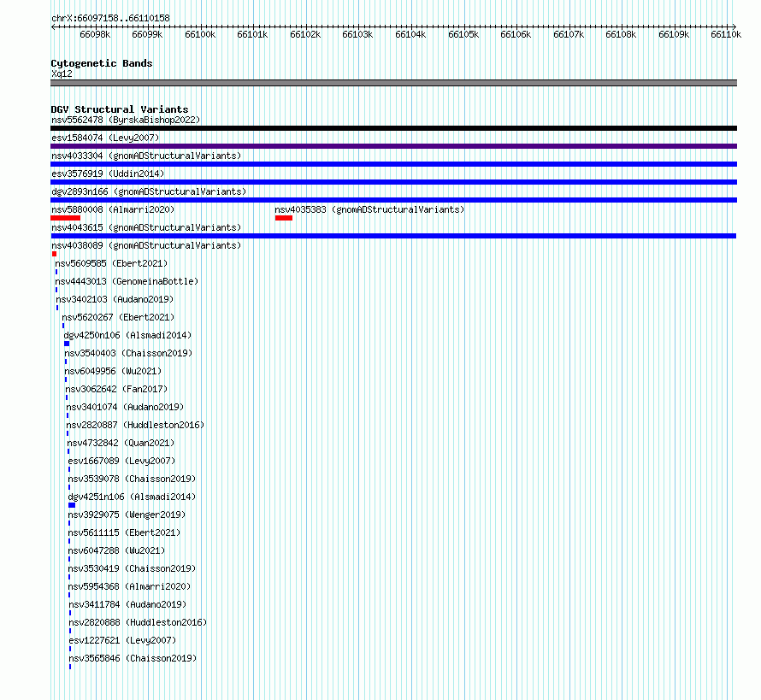Viewport: 761px width, 700px height.
Task: Click nsv6049956 (Wu2021) label
Action: (x=113, y=371)
